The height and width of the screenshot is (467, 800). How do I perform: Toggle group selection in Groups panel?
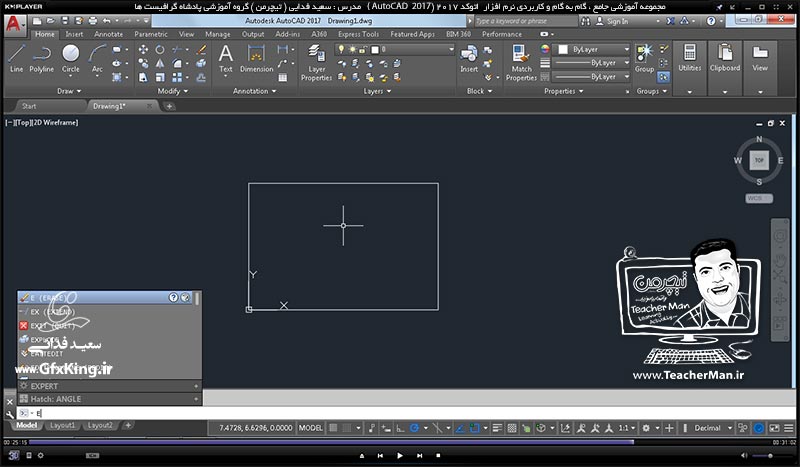(663, 77)
